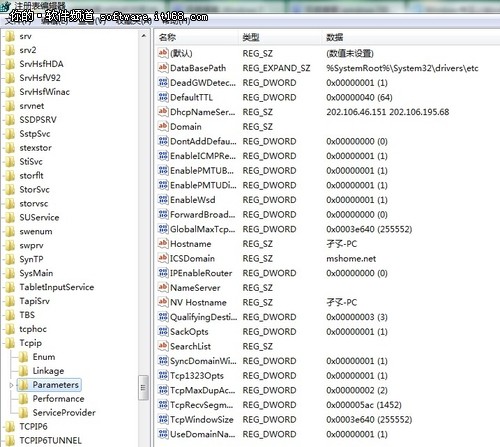This screenshot has width=500, height=447.
Task: Open the ServiceProvider registry key
Action: click(64, 413)
